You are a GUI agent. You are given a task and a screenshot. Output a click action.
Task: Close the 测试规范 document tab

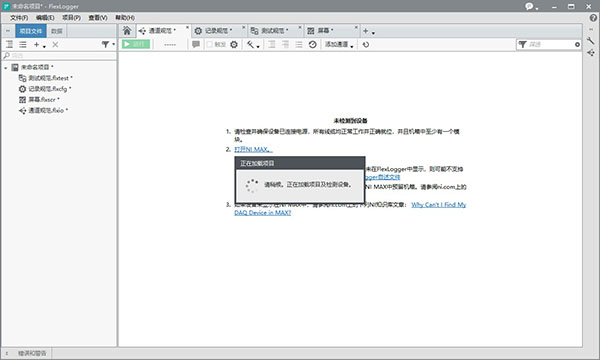[300, 28]
